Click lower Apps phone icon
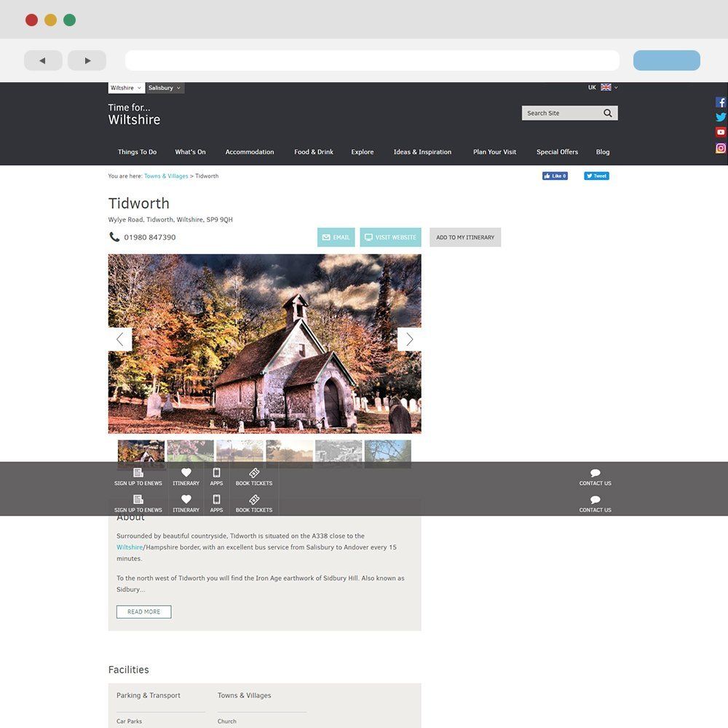 click(216, 499)
